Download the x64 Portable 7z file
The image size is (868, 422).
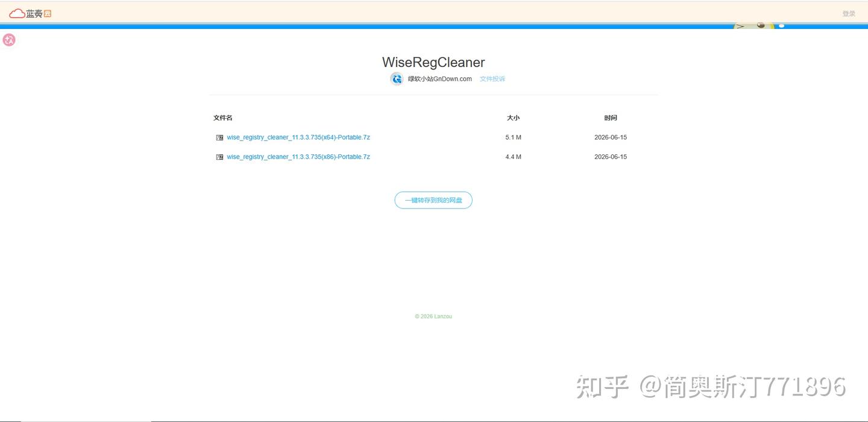298,137
